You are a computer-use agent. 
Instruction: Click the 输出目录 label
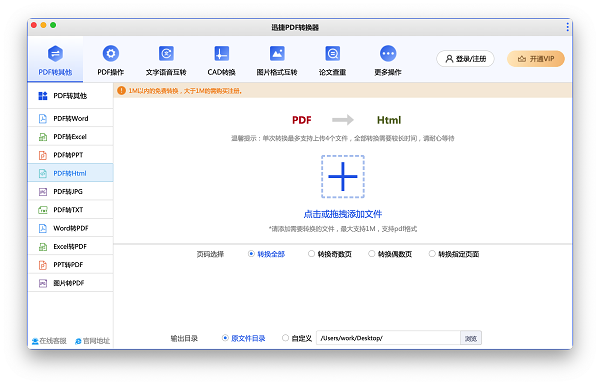point(184,338)
